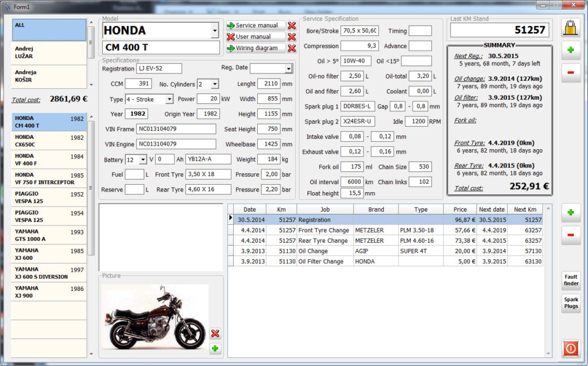
Task: Select the YAMAHA XJ 600 1985 vehicle
Action: 49,254
